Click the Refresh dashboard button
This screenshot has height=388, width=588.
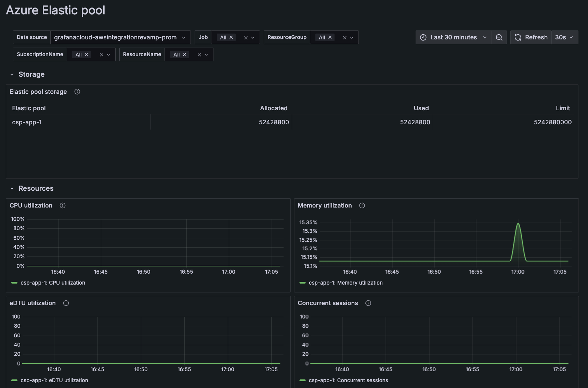531,37
